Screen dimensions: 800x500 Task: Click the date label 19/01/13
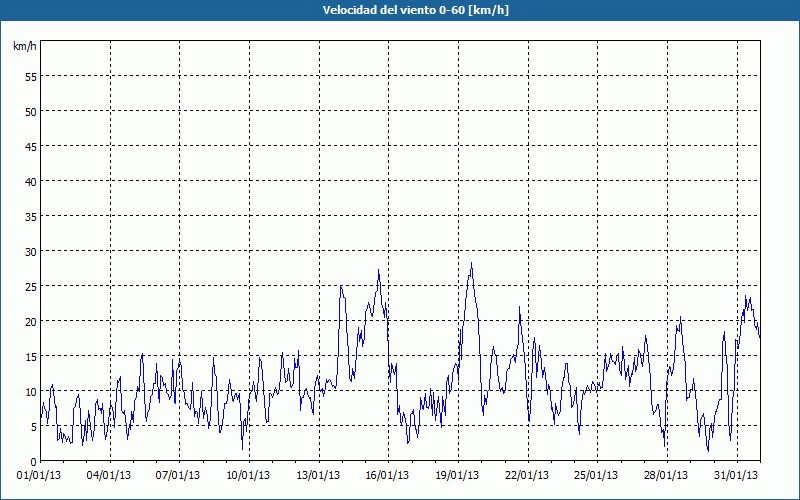(457, 476)
